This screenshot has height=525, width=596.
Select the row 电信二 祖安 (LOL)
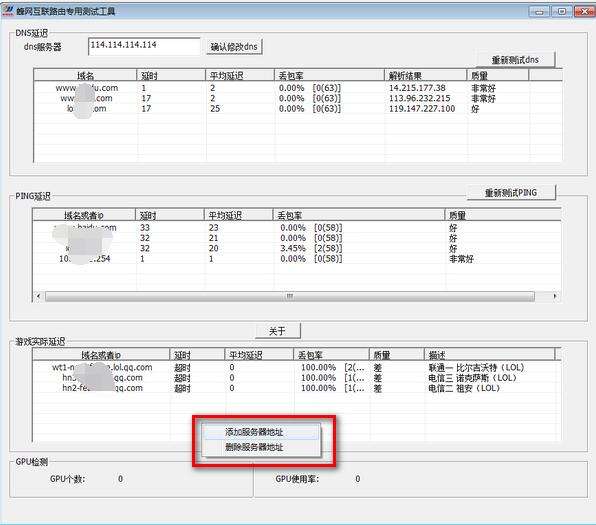[296, 388]
